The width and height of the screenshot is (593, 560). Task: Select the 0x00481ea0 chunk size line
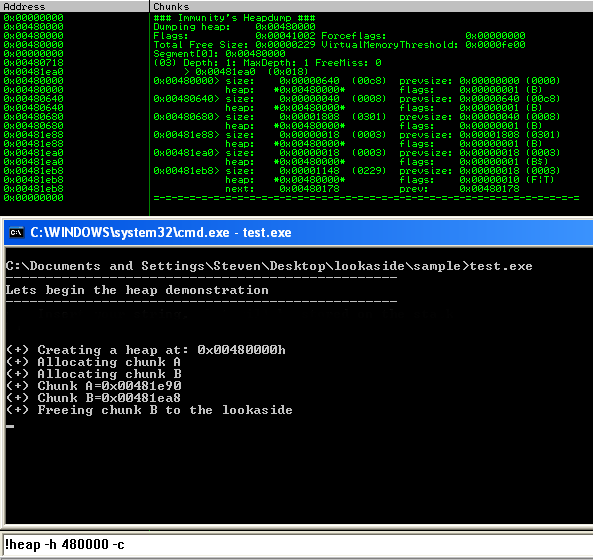[357, 153]
